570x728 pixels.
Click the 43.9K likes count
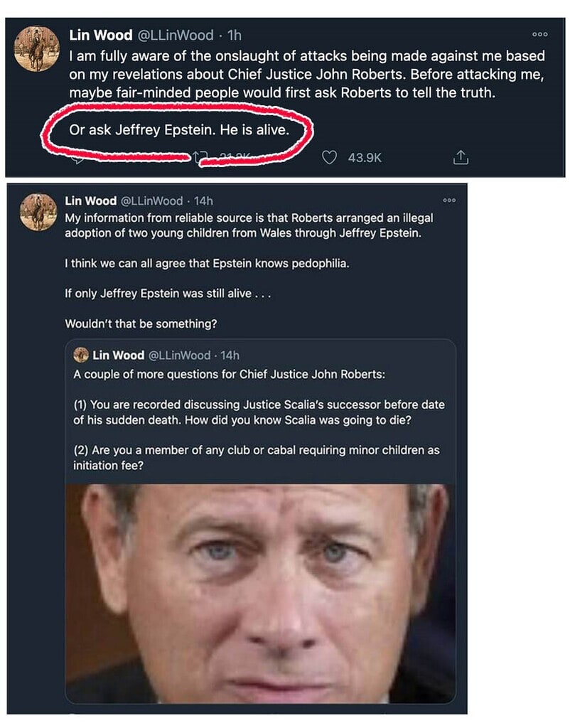coord(365,158)
